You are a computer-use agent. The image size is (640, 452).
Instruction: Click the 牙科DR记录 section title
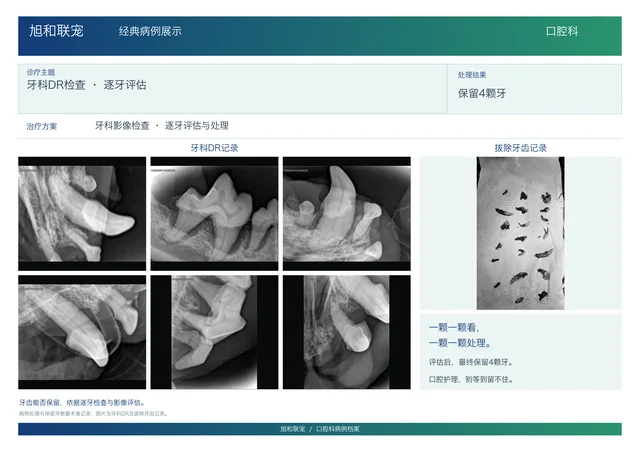pyautogui.click(x=214, y=148)
